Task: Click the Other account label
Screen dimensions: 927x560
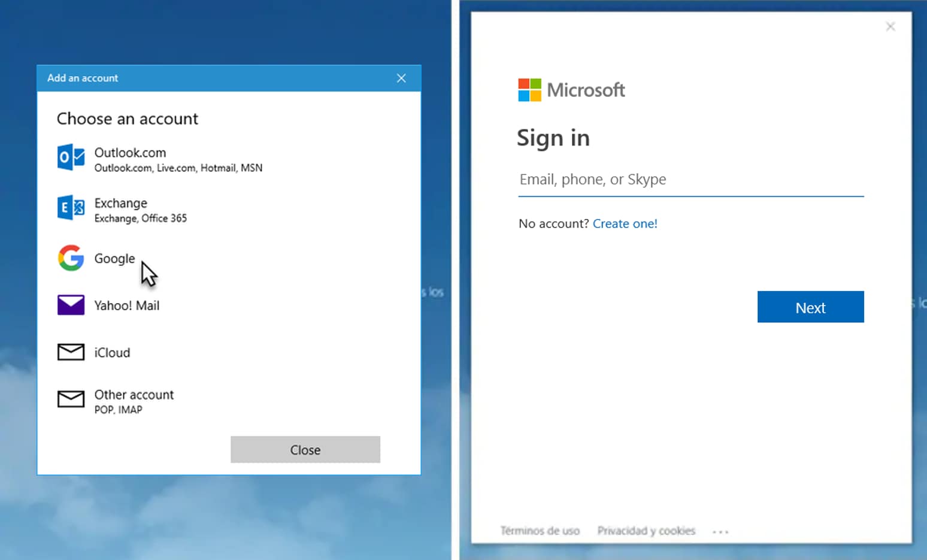Action: coord(134,395)
